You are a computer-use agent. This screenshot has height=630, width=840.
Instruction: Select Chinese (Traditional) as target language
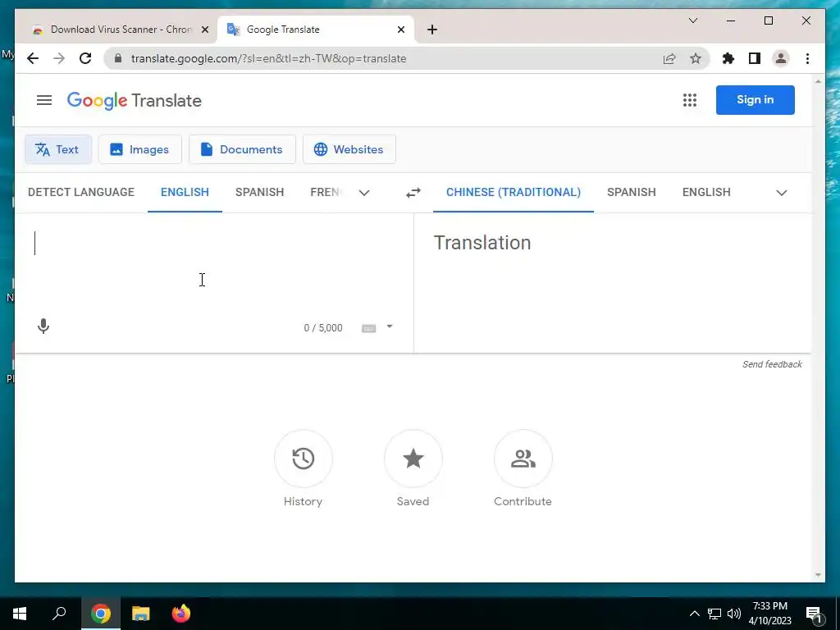tap(514, 192)
